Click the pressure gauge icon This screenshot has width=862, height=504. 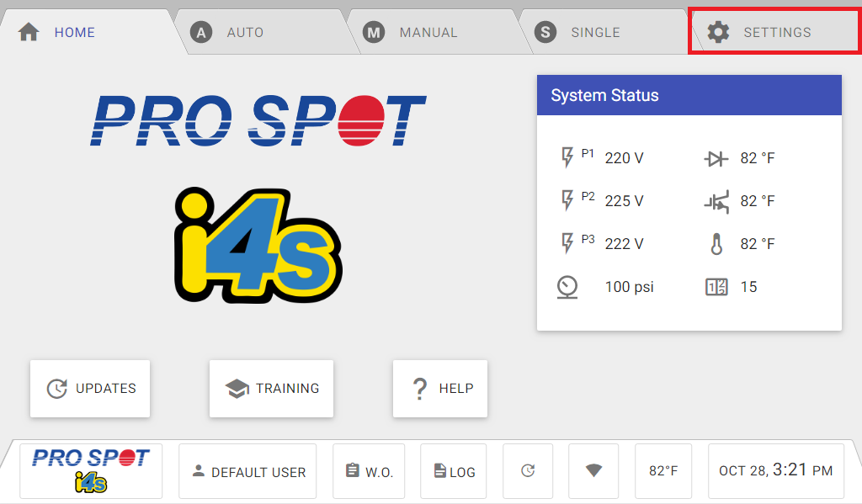click(567, 287)
